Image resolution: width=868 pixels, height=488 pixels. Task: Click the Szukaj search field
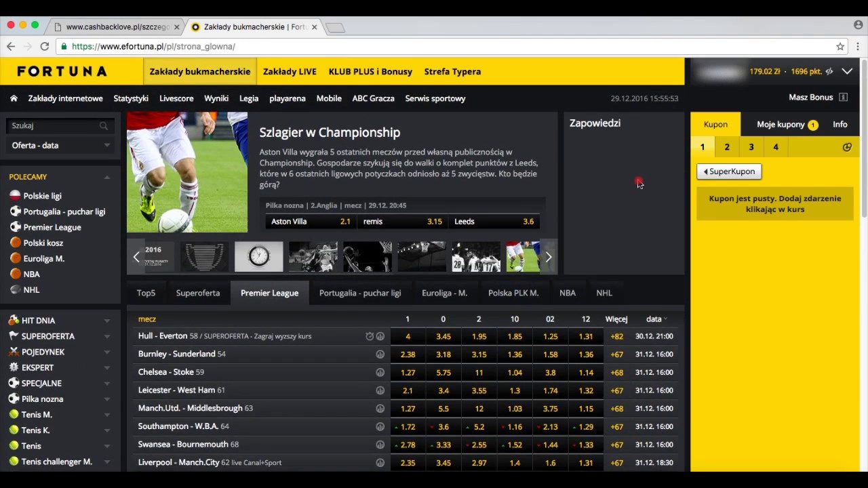pos(54,125)
